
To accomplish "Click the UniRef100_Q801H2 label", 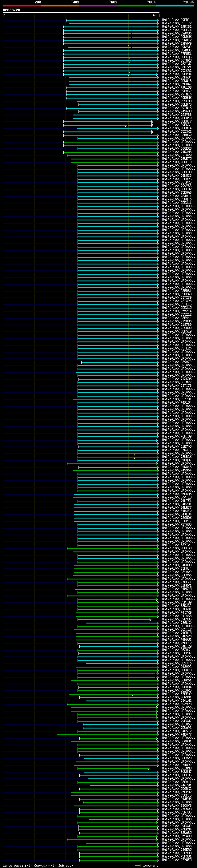I will point(176,700).
